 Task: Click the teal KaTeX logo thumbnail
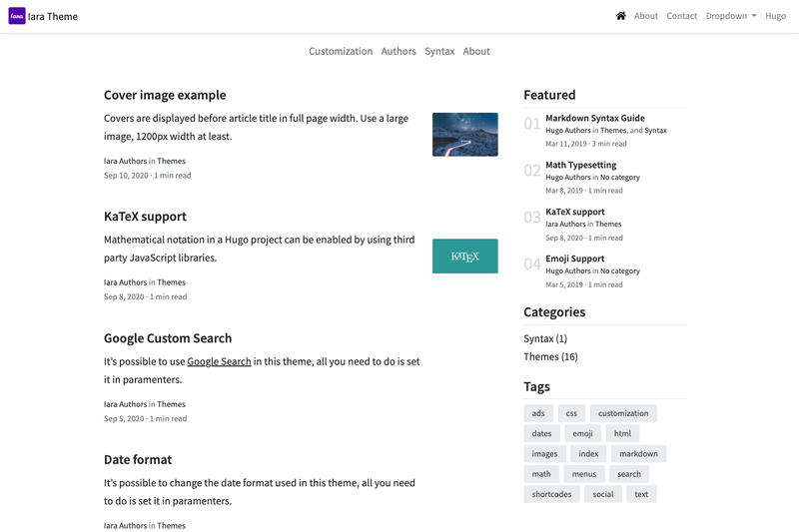[x=465, y=257]
